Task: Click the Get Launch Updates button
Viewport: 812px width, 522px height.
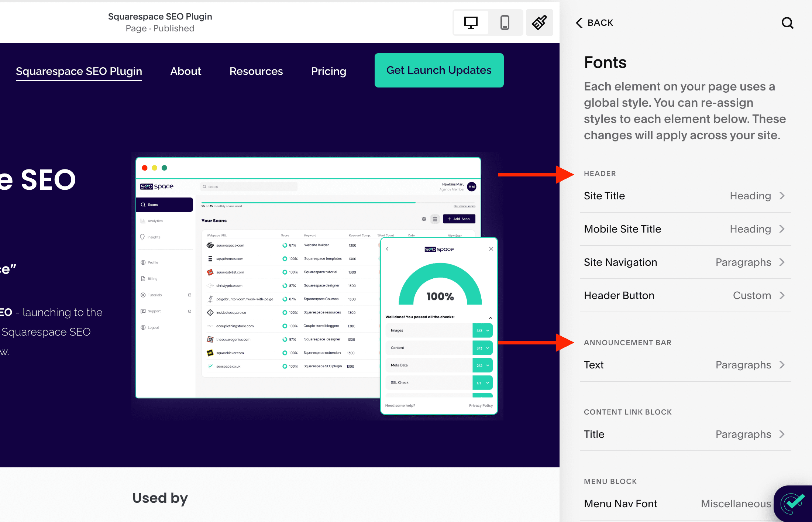Action: tap(439, 70)
